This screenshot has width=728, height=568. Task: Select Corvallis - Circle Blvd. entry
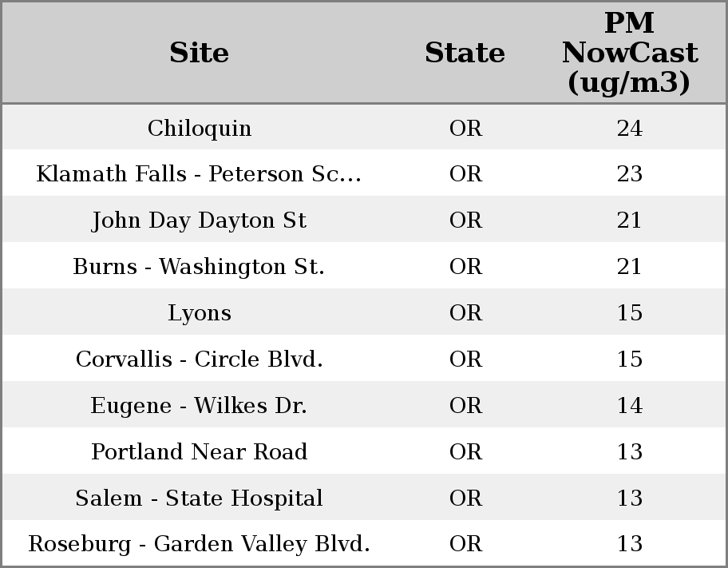pos(199,359)
